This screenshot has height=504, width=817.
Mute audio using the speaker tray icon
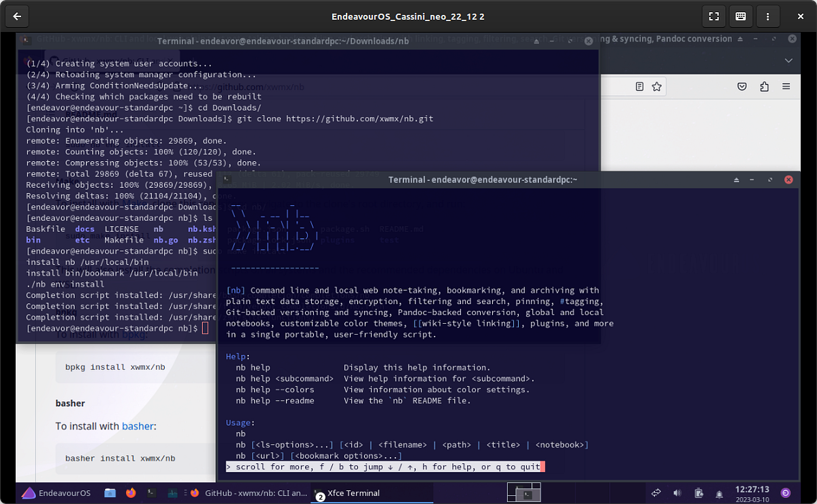click(677, 493)
